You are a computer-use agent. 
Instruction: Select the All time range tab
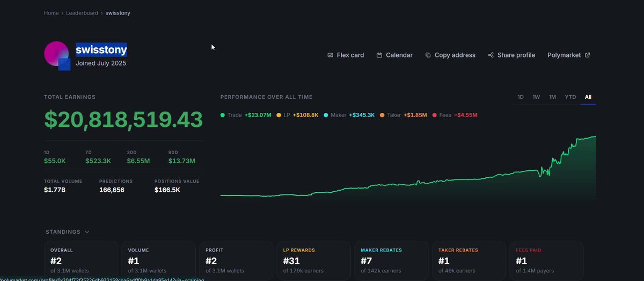[588, 97]
